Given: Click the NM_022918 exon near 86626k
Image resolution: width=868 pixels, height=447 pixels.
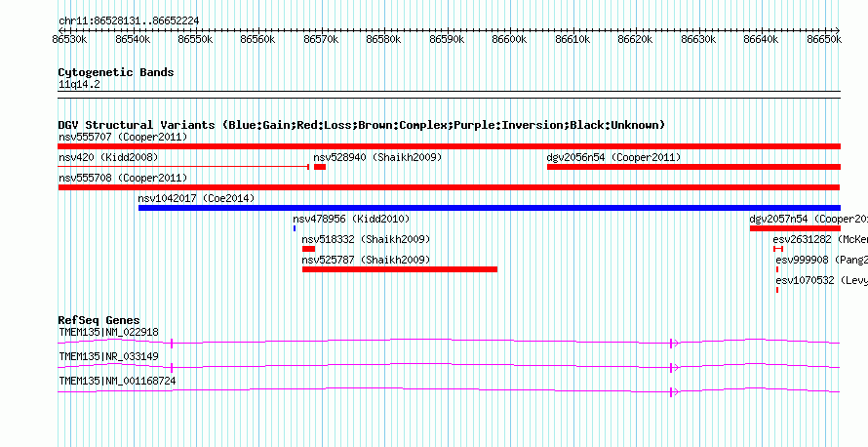Looking at the screenshot, I should [672, 344].
